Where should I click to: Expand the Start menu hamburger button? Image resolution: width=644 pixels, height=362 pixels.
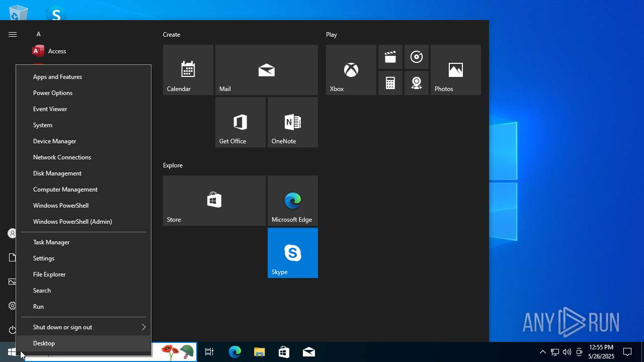coord(13,34)
